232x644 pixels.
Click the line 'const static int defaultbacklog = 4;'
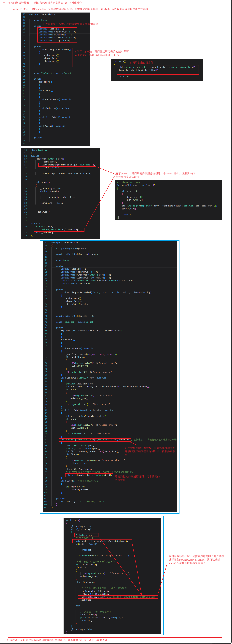[x=77, y=254]
